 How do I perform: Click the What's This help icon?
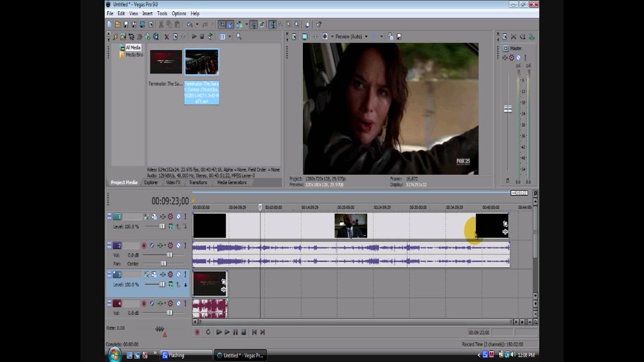click(318, 24)
